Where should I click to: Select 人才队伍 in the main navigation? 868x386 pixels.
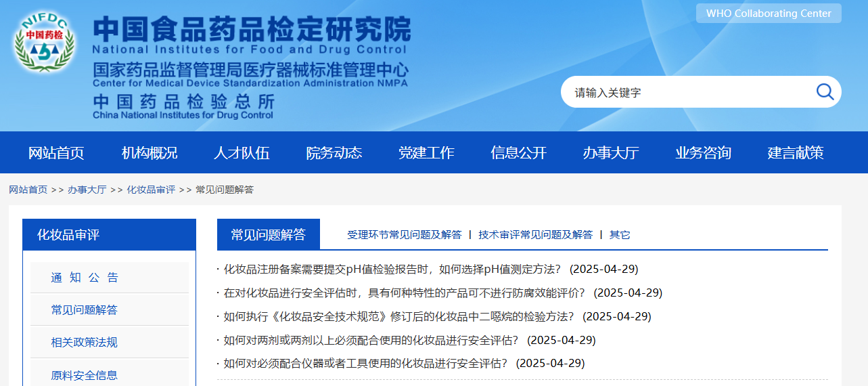coord(242,153)
